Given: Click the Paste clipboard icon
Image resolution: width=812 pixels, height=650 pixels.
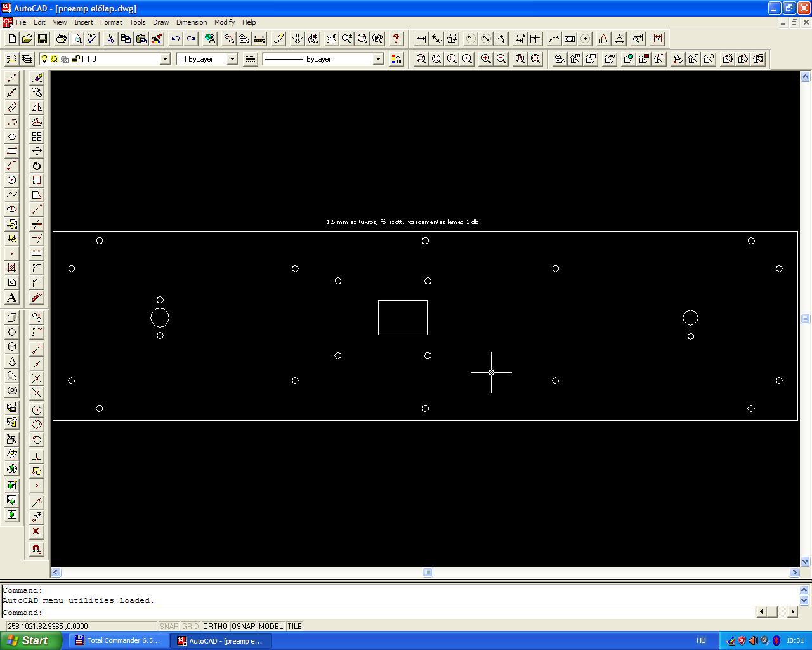Looking at the screenshot, I should coord(141,39).
